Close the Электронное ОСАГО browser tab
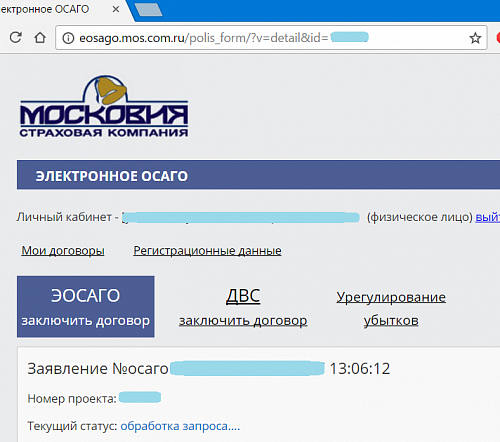The width and height of the screenshot is (500, 442). click(115, 9)
